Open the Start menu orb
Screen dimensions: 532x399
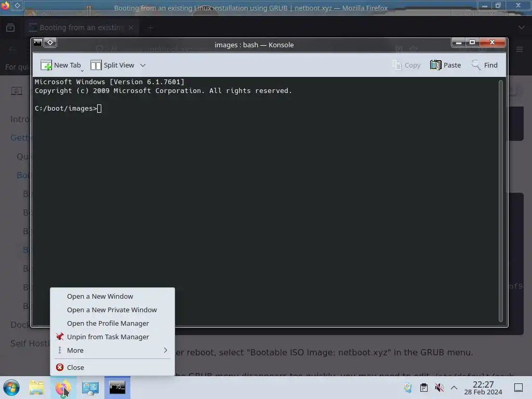click(11, 388)
